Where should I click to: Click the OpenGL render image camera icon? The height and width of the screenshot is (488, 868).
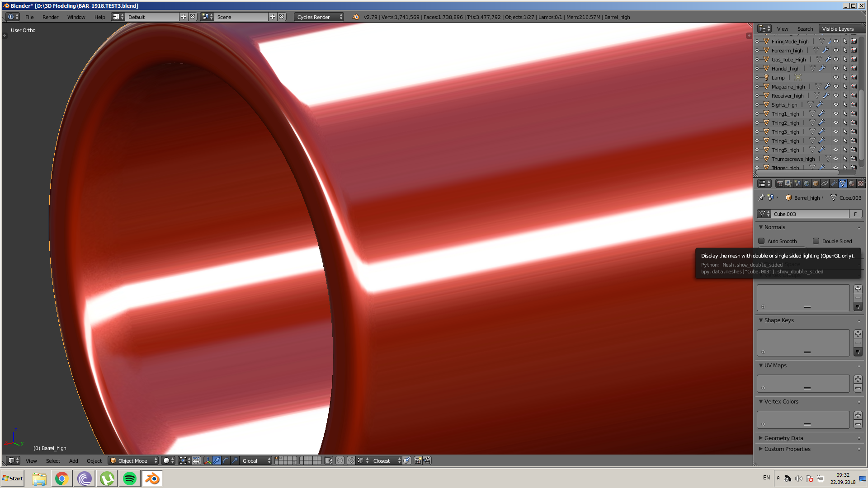click(418, 460)
